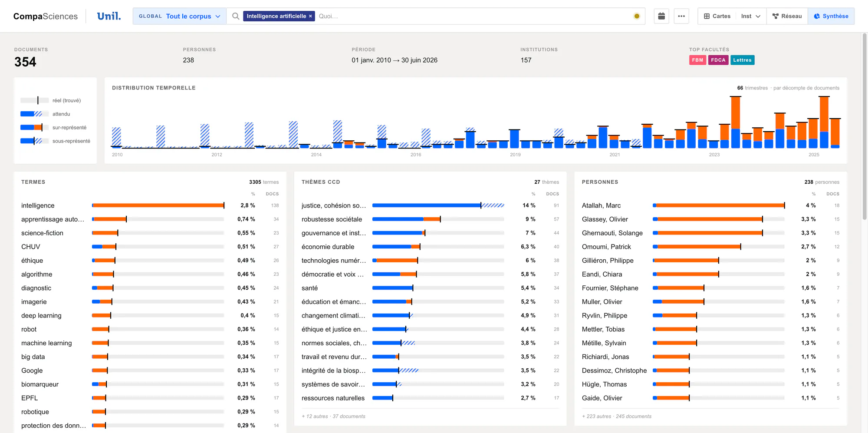Click the term 'EPFL'
Screen dimensions: 868x433
click(30, 398)
